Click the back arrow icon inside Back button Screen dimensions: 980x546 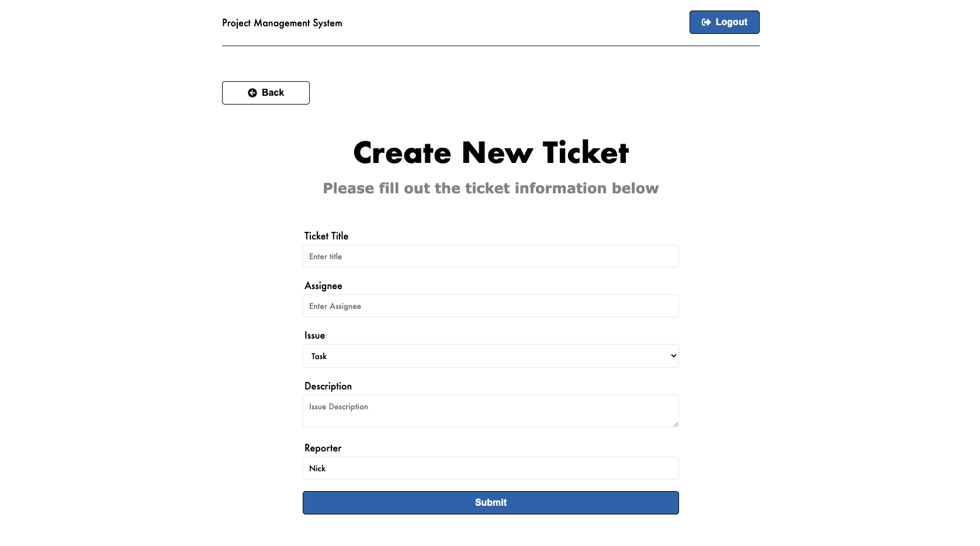(252, 92)
